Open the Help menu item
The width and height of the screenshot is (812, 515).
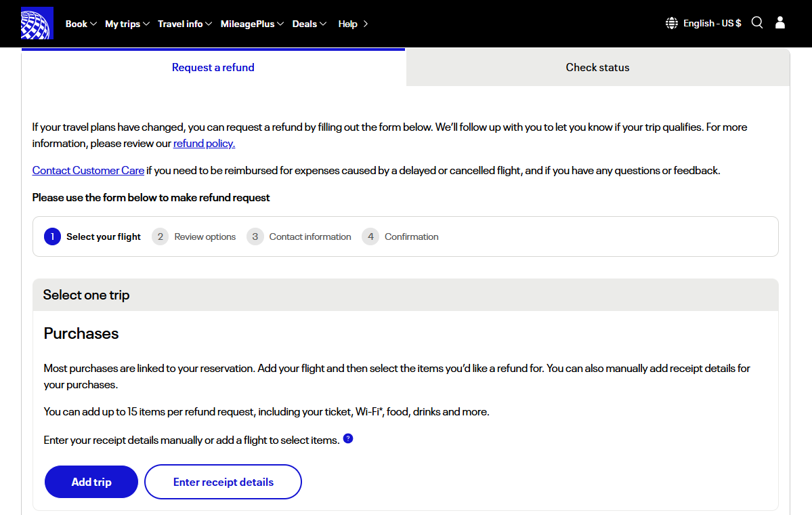(353, 24)
